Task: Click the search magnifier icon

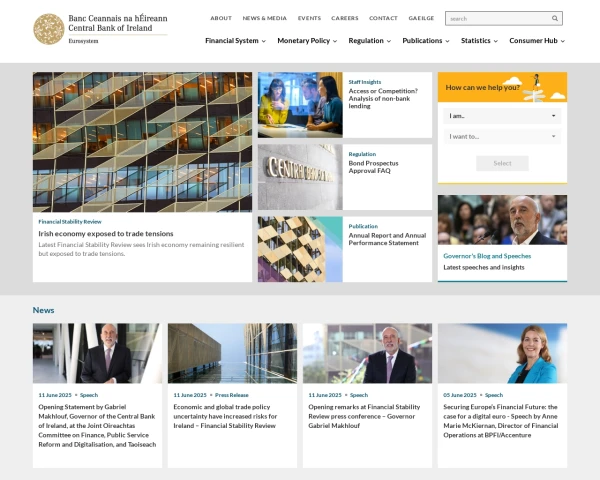Action: (554, 18)
